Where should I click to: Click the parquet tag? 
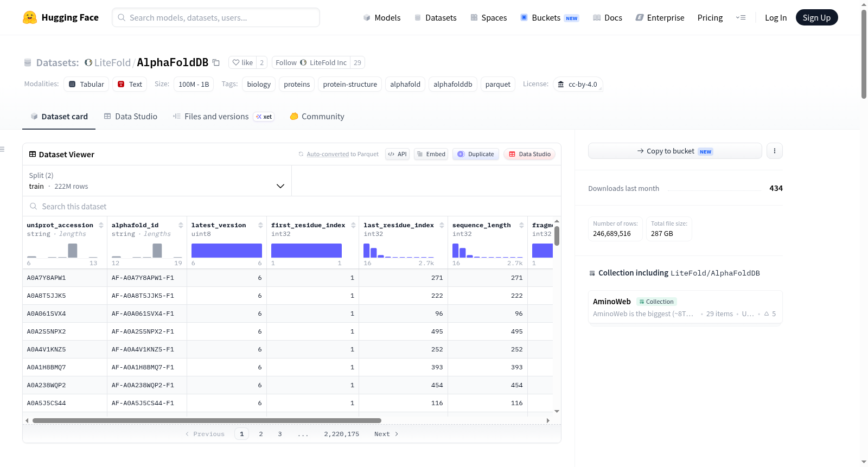497,84
